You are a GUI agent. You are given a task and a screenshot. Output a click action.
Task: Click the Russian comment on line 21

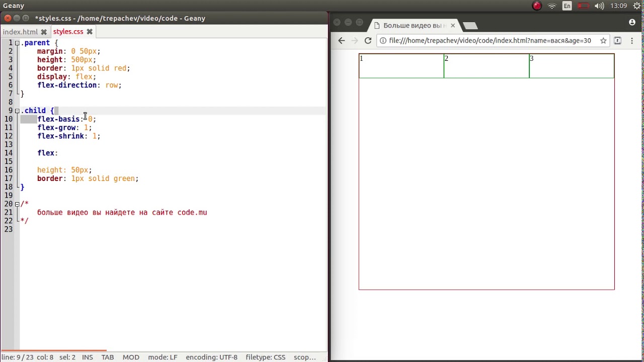coord(122,213)
